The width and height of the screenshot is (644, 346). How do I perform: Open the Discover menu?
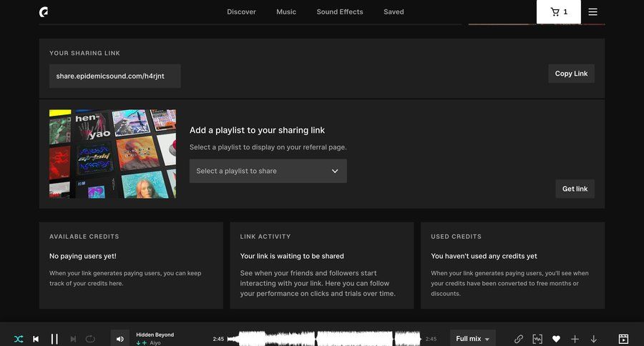(242, 12)
